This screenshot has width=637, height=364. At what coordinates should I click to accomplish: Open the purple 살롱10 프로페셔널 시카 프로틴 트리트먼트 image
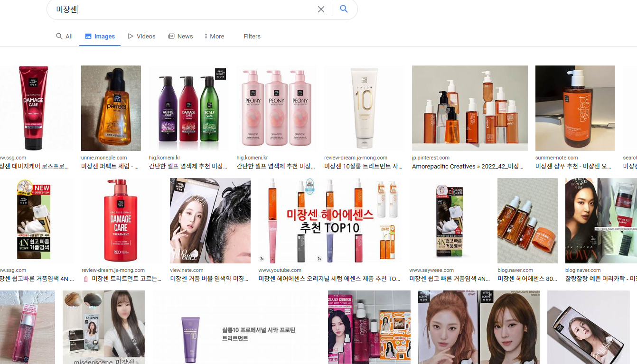(236, 327)
